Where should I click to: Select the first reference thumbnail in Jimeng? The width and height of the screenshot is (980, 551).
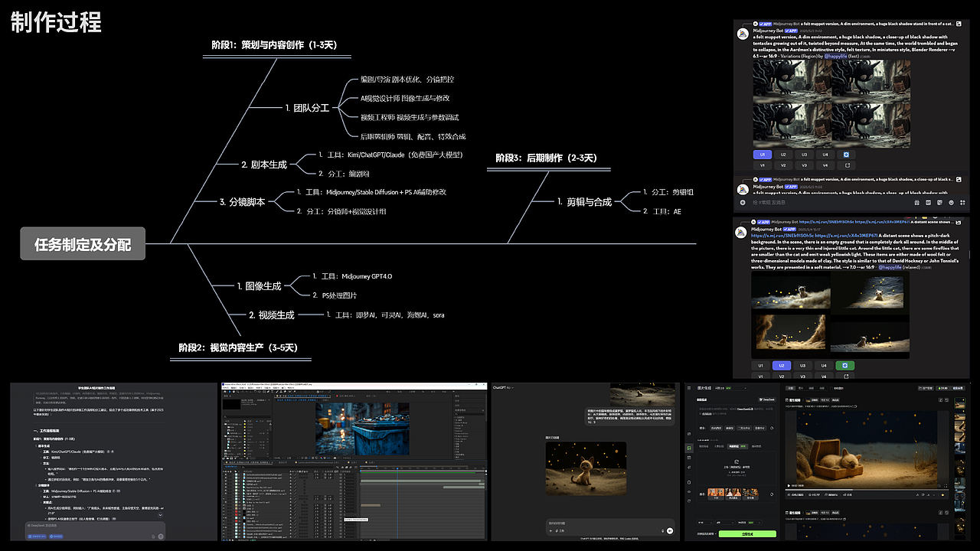[717, 494]
